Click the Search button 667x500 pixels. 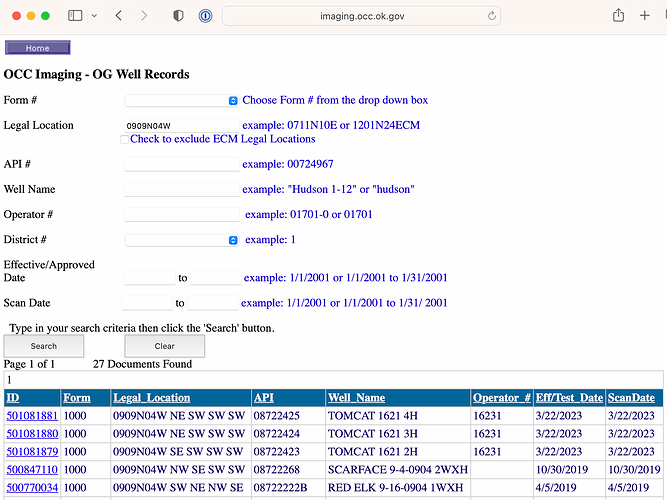(x=44, y=346)
